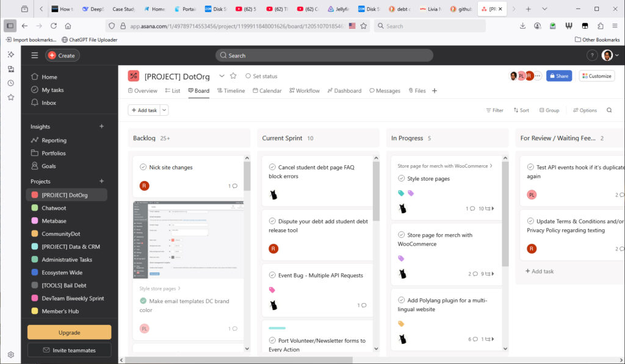Image resolution: width=625 pixels, height=364 pixels.
Task: Open search icon in board toolbar
Action: pos(609,110)
